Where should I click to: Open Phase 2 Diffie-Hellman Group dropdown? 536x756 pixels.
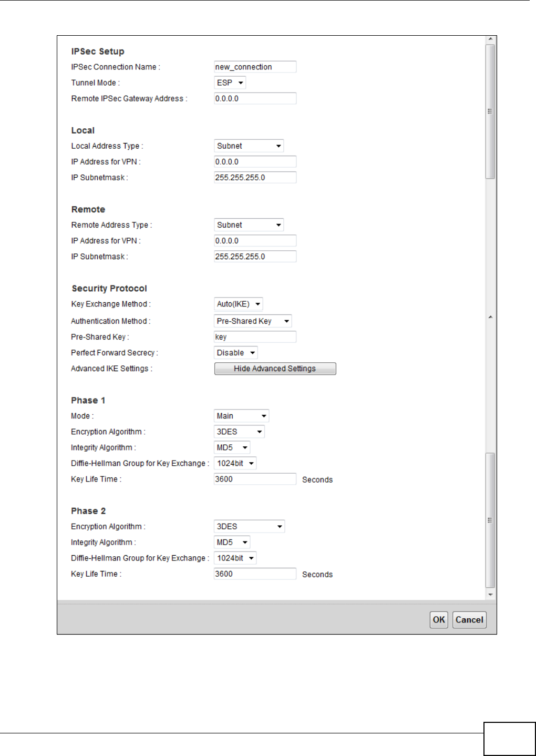pos(235,558)
